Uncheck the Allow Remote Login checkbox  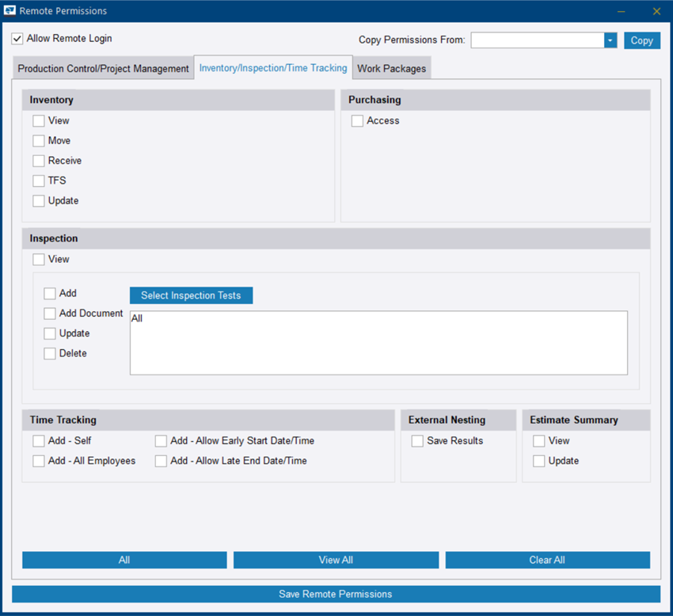17,39
